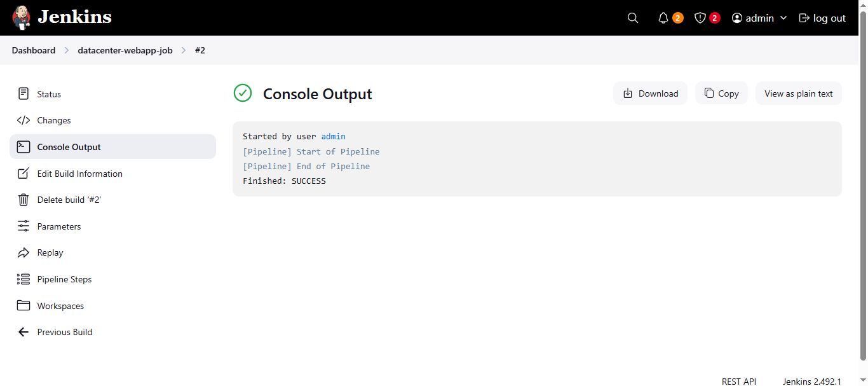Open the admin user link in console
The height and width of the screenshot is (386, 868).
[333, 137]
